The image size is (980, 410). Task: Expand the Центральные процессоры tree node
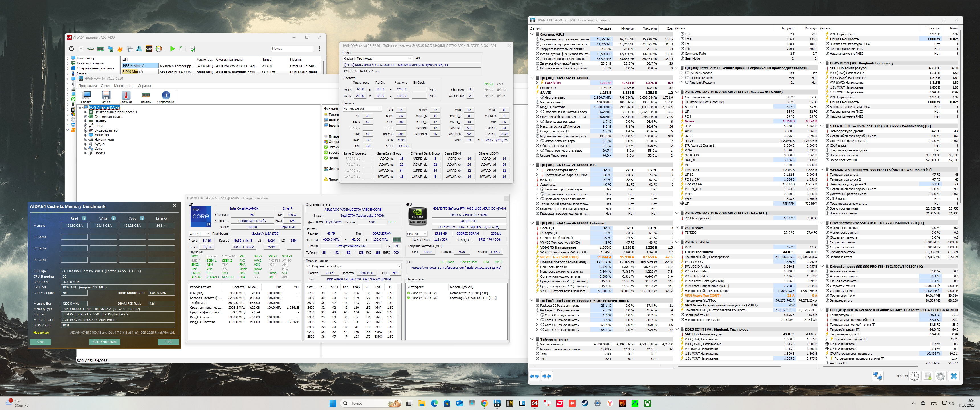[85, 112]
